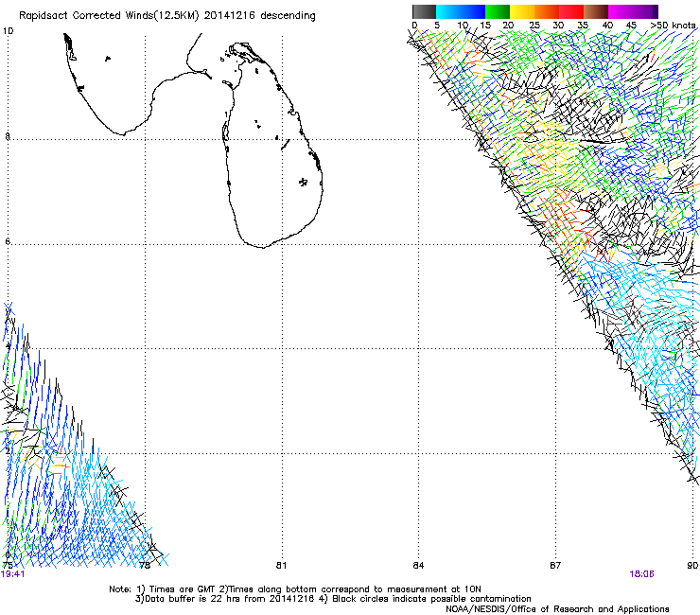700x615 pixels.
Task: Click the word 'descending' in the title
Action: coord(288,16)
